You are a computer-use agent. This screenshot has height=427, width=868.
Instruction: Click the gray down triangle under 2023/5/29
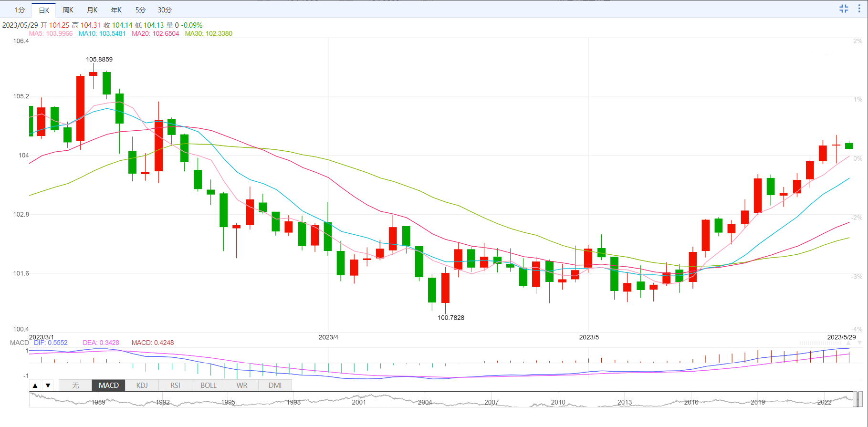tap(859, 343)
